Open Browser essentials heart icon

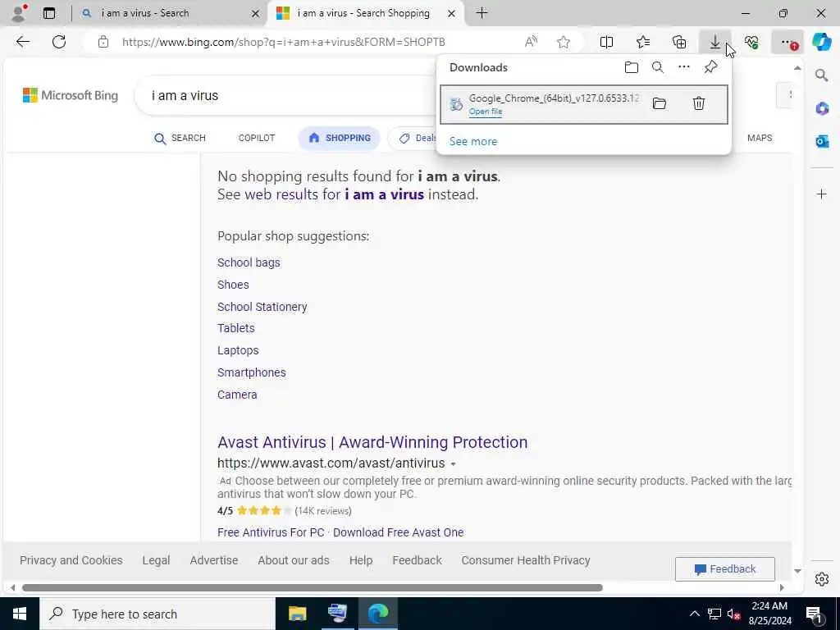(x=751, y=42)
